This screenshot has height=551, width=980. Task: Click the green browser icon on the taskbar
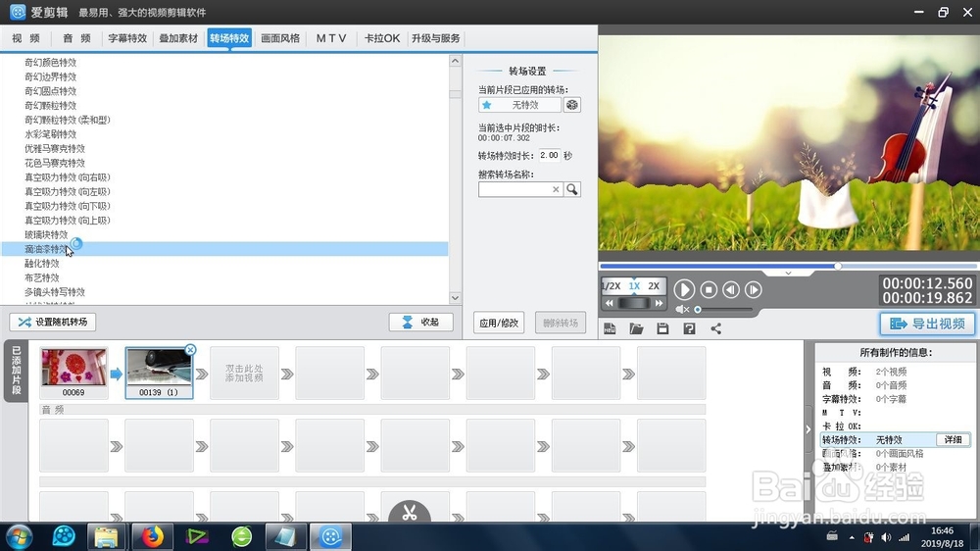tap(241, 536)
